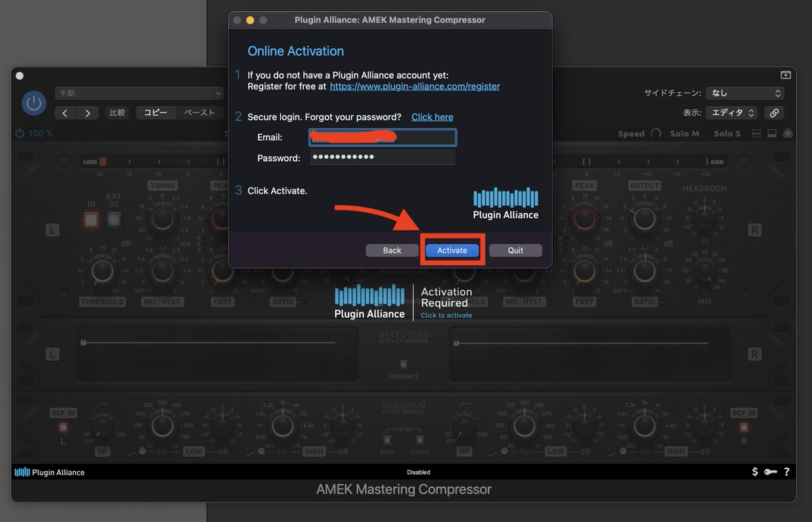812x522 pixels.
Task: Click the right channel HP filter knob
Action: tap(464, 426)
